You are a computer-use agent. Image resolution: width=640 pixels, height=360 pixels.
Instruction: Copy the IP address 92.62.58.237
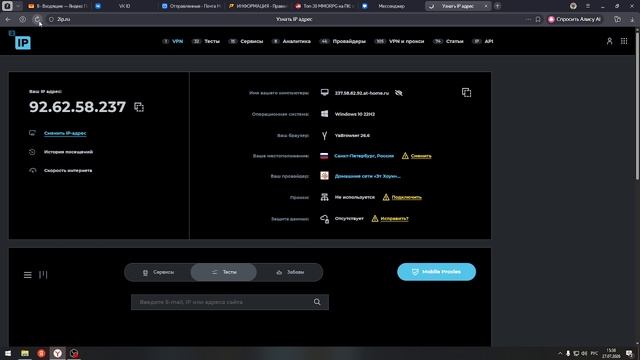pos(139,107)
